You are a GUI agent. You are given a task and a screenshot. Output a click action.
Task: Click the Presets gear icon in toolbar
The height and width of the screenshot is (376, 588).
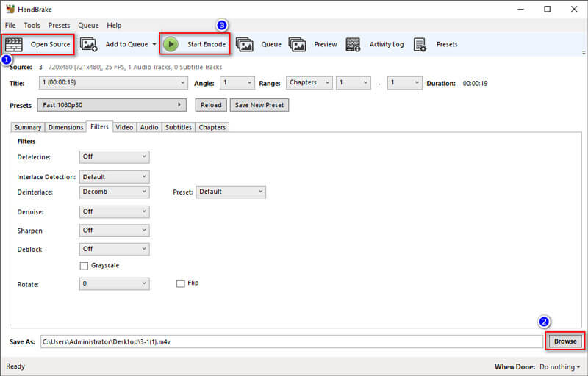coord(420,44)
